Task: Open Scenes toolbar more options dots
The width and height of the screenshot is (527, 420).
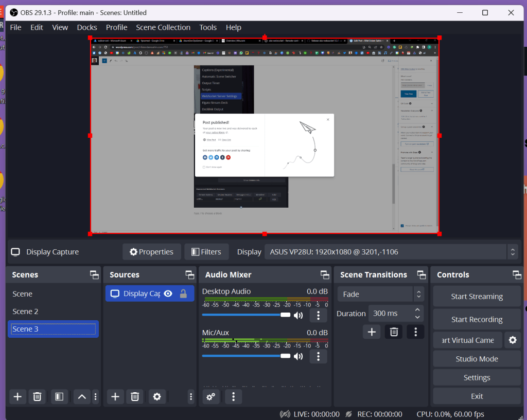Action: [x=95, y=396]
